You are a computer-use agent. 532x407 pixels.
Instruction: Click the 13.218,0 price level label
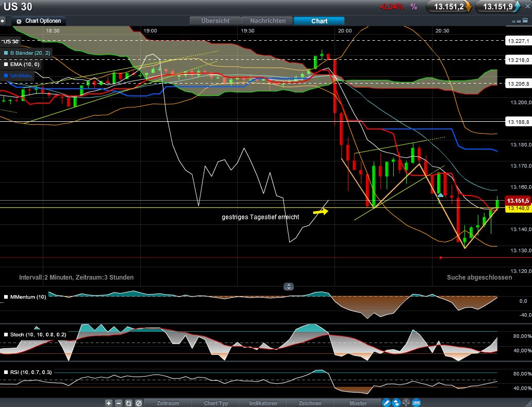point(518,60)
